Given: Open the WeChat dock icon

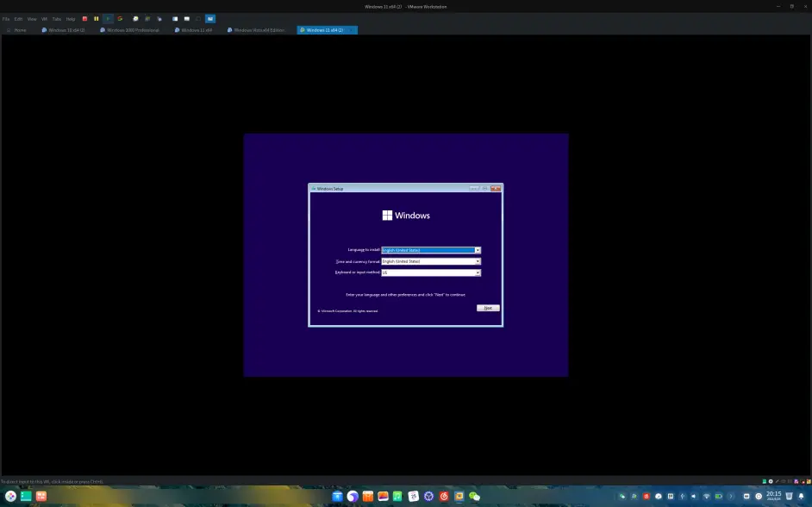Looking at the screenshot, I should (474, 496).
